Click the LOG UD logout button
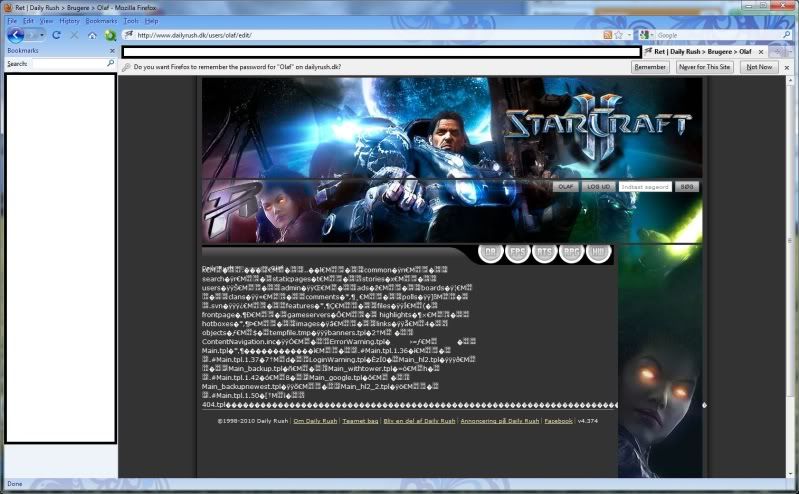This screenshot has width=799, height=494. point(598,187)
